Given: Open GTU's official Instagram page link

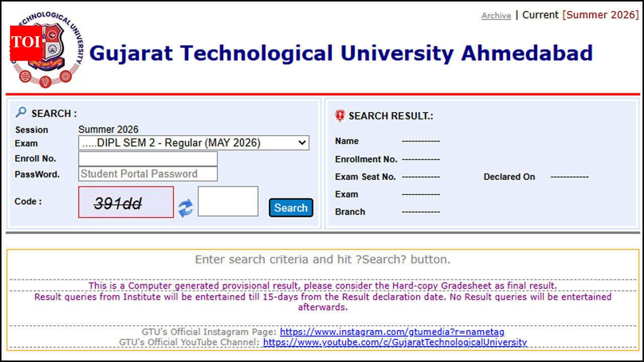Looking at the screenshot, I should click(x=392, y=332).
